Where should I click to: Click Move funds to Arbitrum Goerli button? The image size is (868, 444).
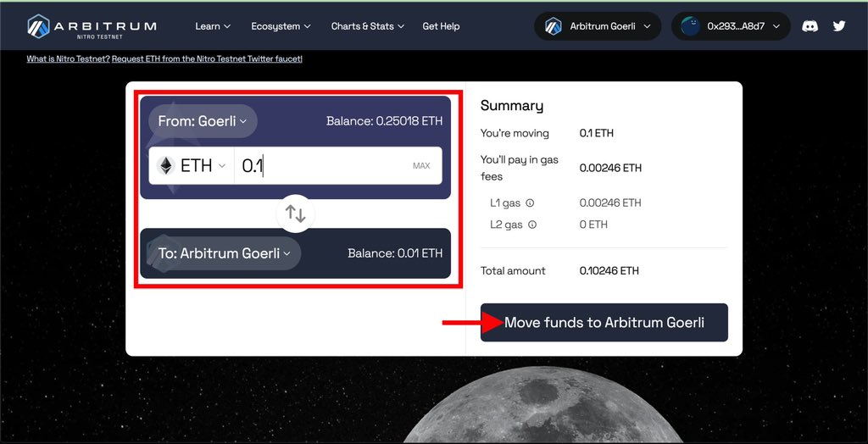click(604, 322)
